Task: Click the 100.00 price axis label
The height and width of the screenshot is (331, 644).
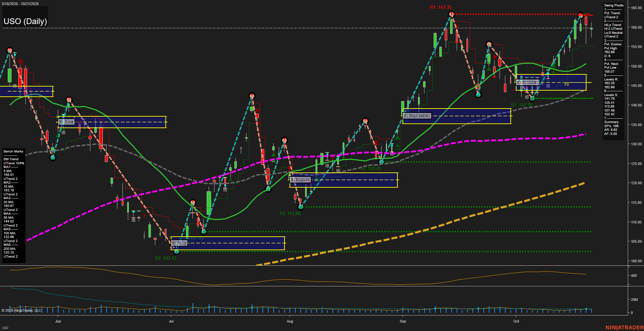Action: click(x=636, y=261)
